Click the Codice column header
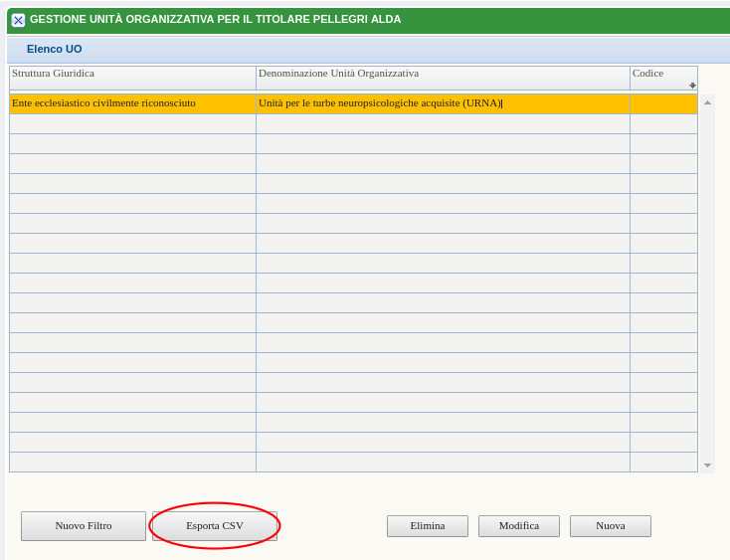The image size is (730, 560). (x=656, y=74)
